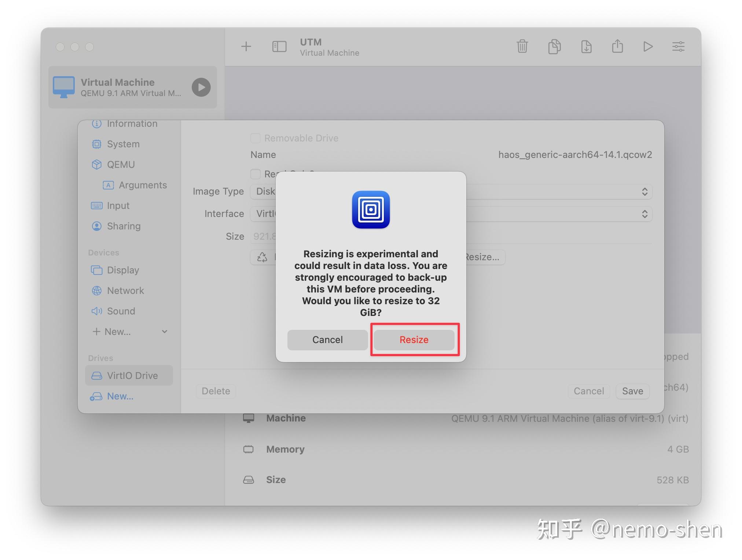The image size is (742, 560).
Task: Click the import/download icon in the toolbar
Action: pos(586,47)
